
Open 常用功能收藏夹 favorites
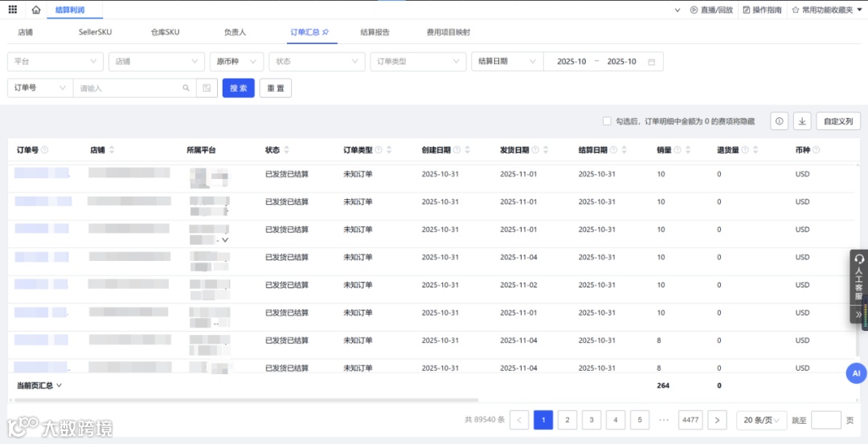(x=827, y=10)
